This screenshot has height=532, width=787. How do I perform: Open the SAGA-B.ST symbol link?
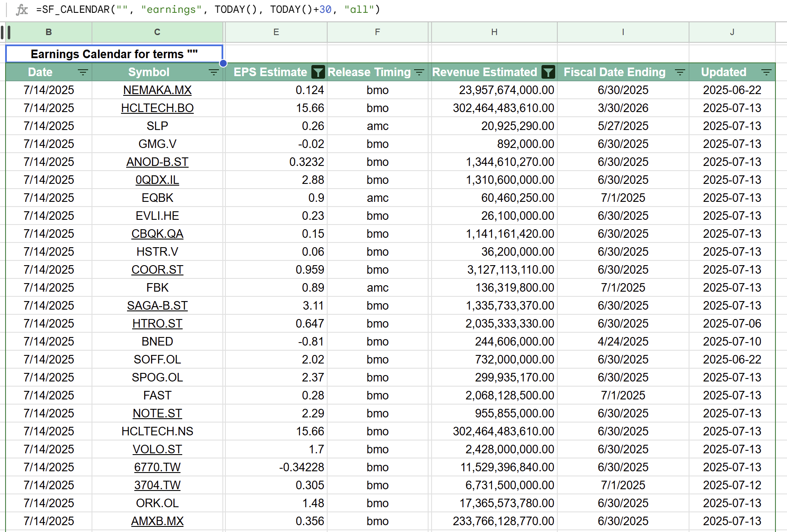point(157,305)
